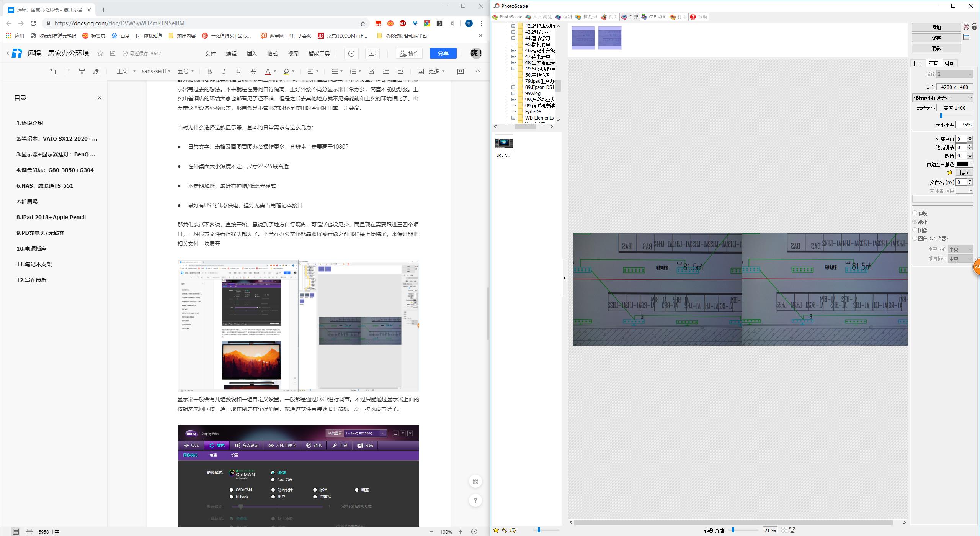Image resolution: width=980 pixels, height=536 pixels.
Task: Choose 图像（不扩展）radio option
Action: click(x=915, y=238)
